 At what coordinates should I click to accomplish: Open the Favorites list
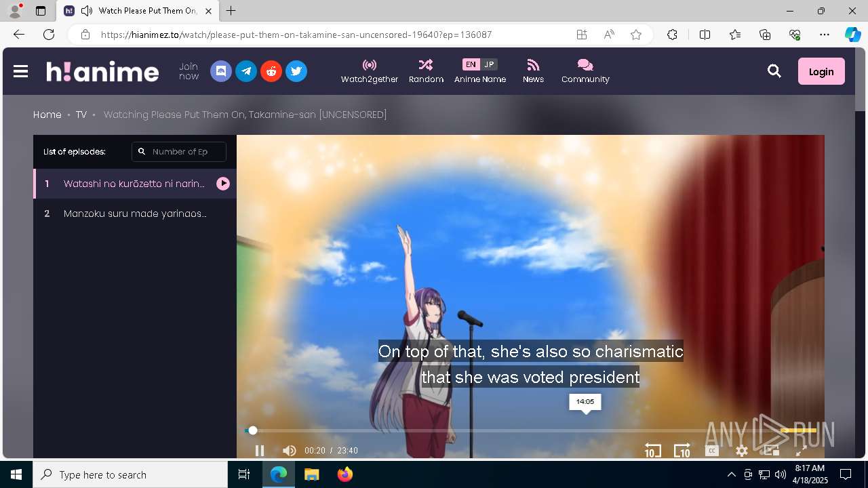735,35
